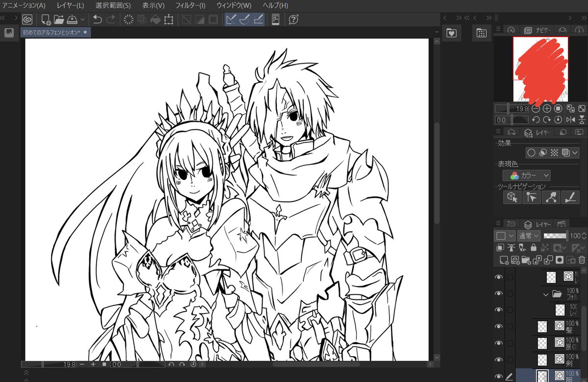Click the clear (dotted circle) icon
This screenshot has height=382, width=588.
tap(129, 20)
